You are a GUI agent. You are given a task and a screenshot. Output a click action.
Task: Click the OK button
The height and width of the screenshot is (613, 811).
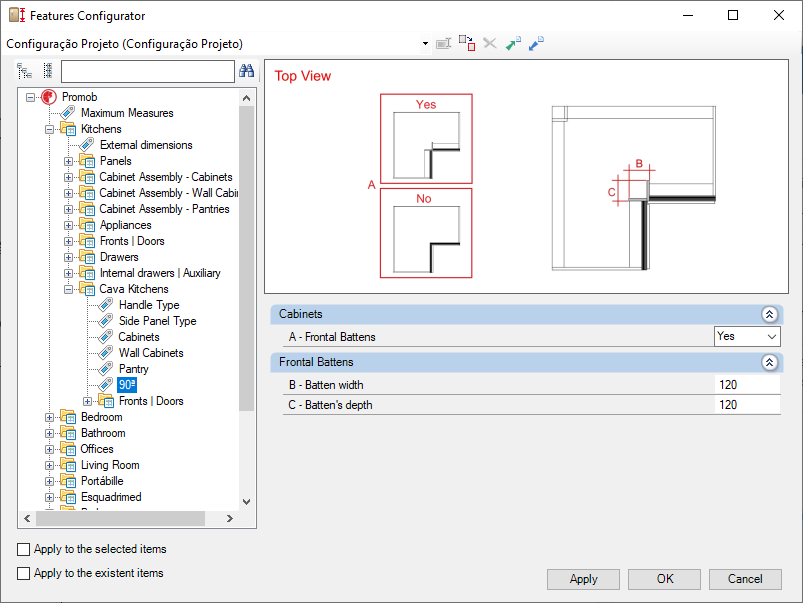[665, 579]
